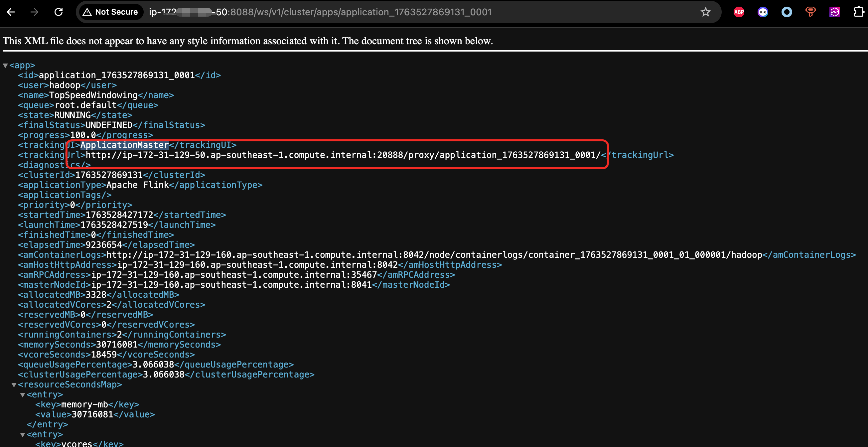The height and width of the screenshot is (447, 868).
Task: Collapse the memory-mb entry node
Action: click(x=23, y=395)
